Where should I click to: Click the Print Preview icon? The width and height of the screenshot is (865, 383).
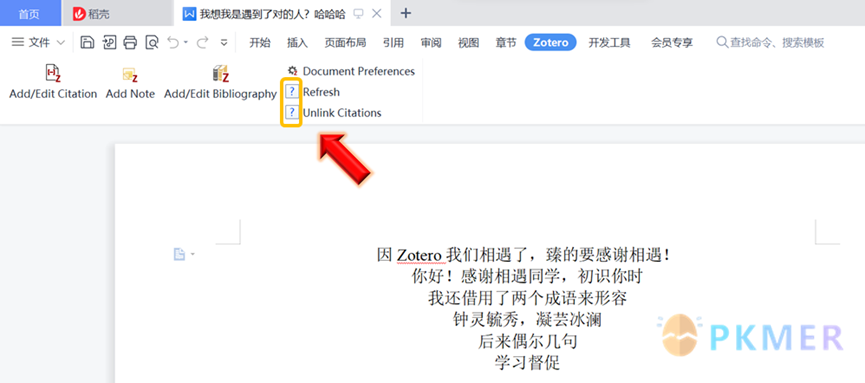pyautogui.click(x=152, y=42)
